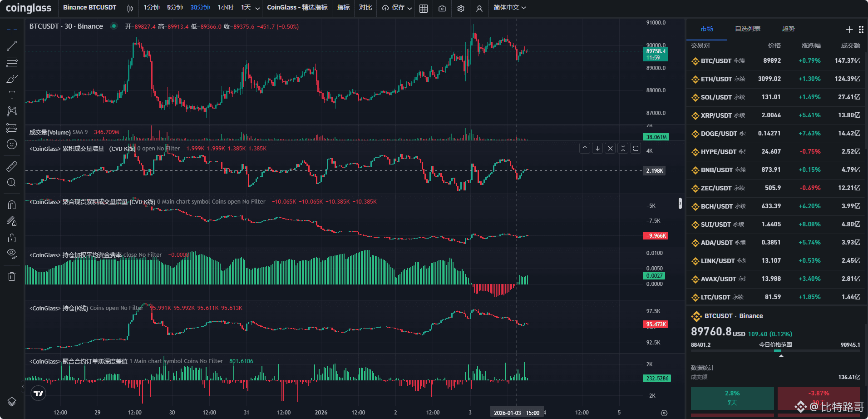Delete the CVD indicator pane
Screen dimensions: 868x419
tap(611, 148)
